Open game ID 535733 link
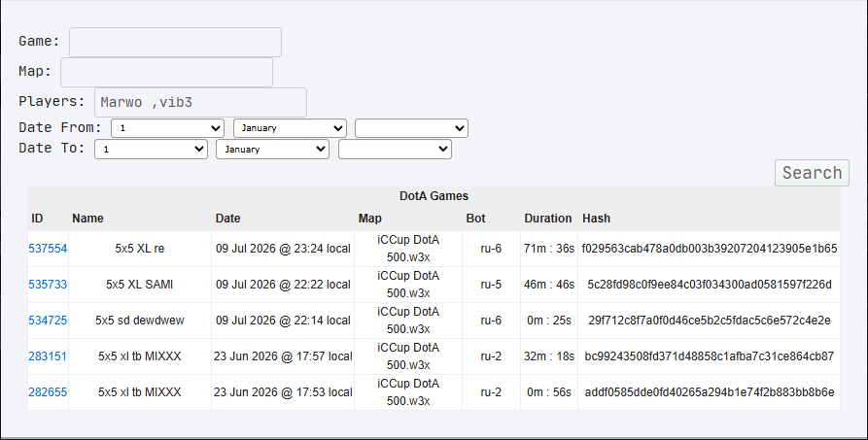The width and height of the screenshot is (868, 440). [x=48, y=285]
